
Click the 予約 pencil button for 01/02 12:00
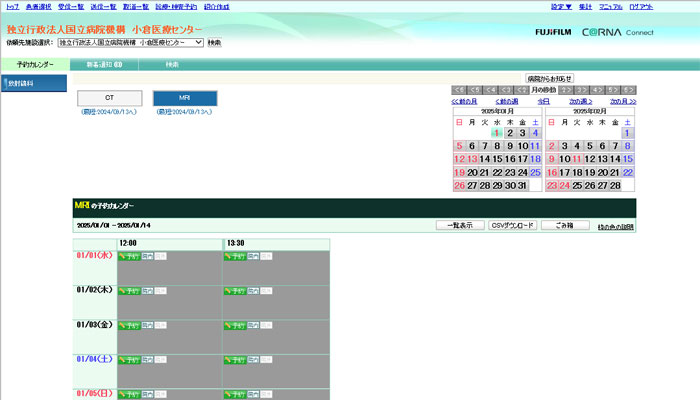click(129, 291)
